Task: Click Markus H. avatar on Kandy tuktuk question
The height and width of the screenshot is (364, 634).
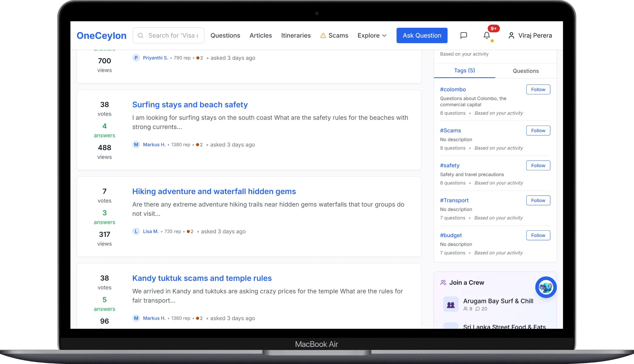Action: (x=136, y=318)
